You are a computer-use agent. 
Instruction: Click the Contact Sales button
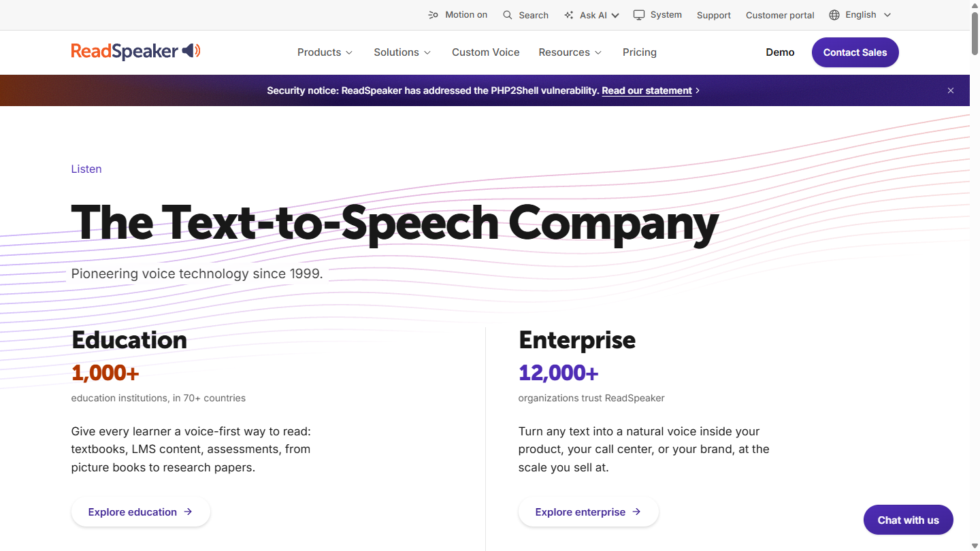(x=855, y=52)
